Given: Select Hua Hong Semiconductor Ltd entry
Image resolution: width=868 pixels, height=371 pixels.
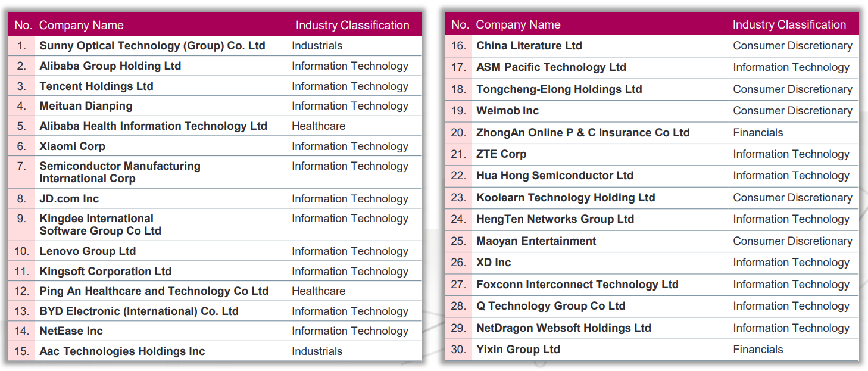Looking at the screenshot, I should (x=554, y=176).
